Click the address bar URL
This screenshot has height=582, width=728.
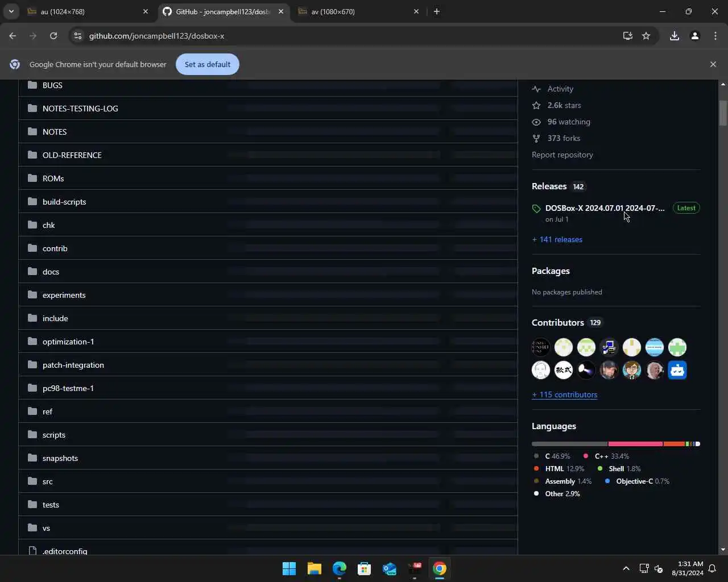click(156, 36)
